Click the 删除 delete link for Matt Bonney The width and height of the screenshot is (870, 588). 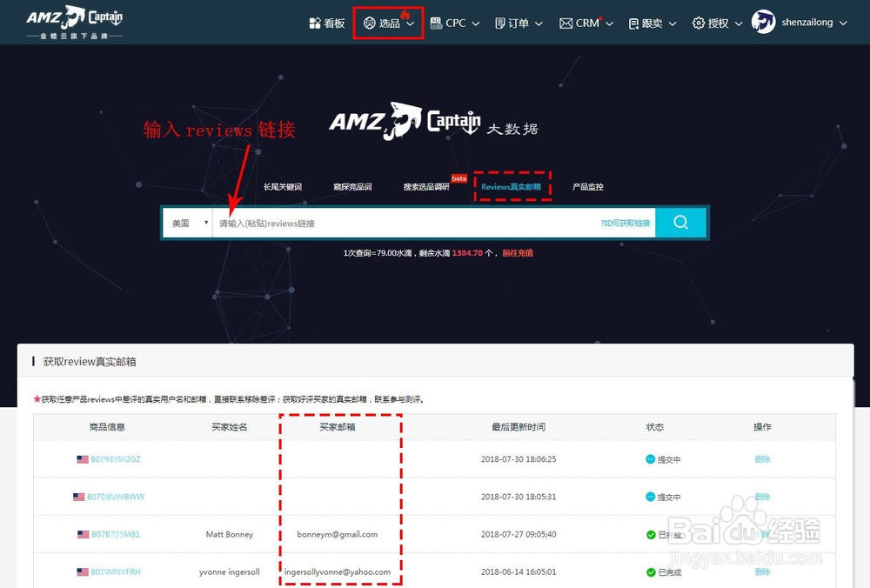pyautogui.click(x=762, y=534)
